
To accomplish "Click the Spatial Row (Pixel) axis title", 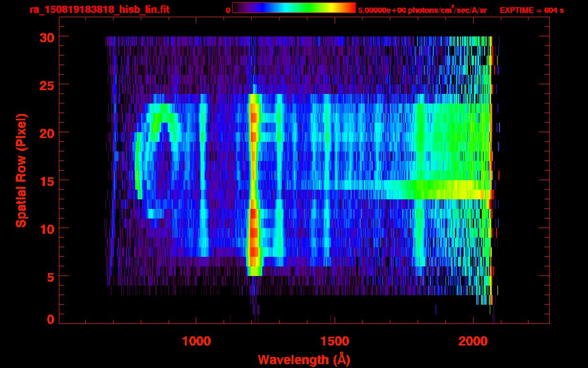I will (x=21, y=170).
